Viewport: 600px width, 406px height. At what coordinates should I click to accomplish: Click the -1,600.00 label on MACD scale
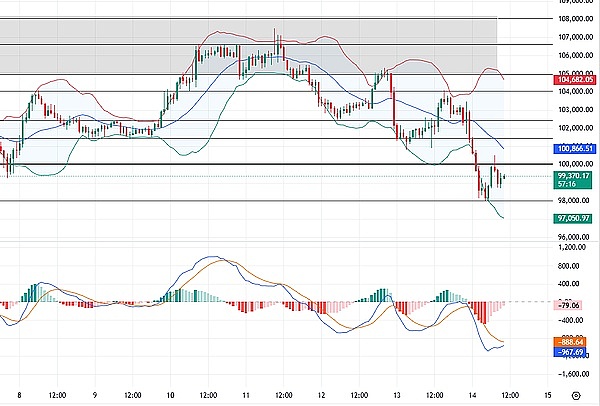572,375
